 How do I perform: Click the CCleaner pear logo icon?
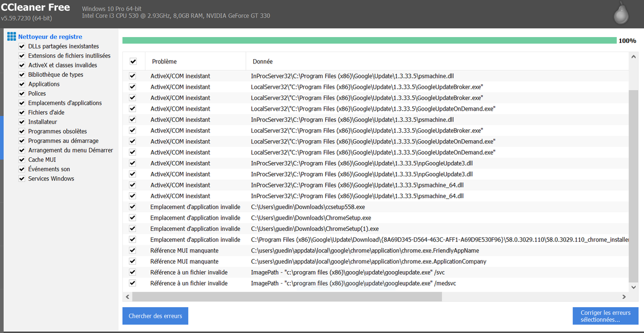click(620, 14)
